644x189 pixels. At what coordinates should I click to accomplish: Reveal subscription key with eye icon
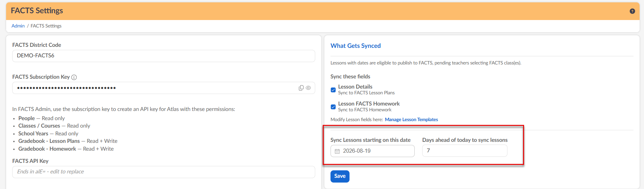click(308, 88)
